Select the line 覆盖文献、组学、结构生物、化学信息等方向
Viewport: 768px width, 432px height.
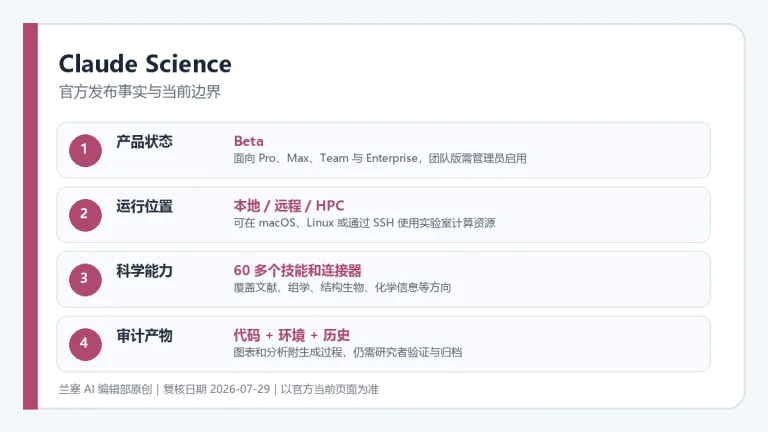342,288
